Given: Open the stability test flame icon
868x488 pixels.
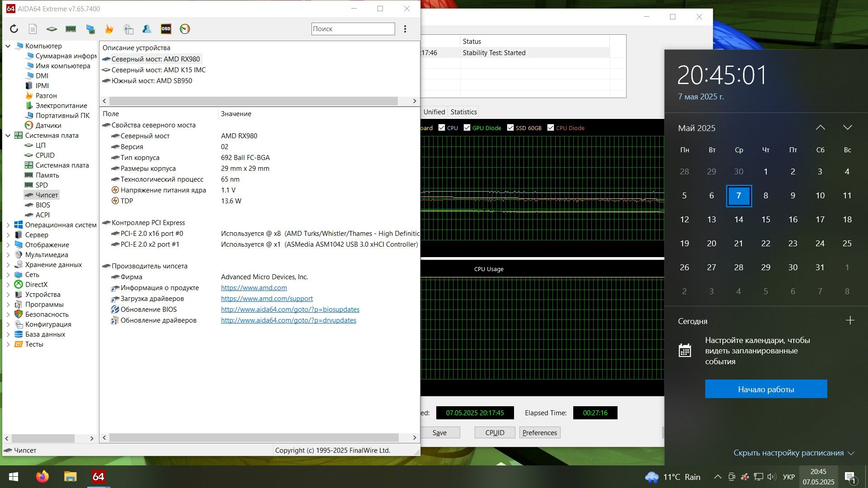Looking at the screenshot, I should click(109, 29).
